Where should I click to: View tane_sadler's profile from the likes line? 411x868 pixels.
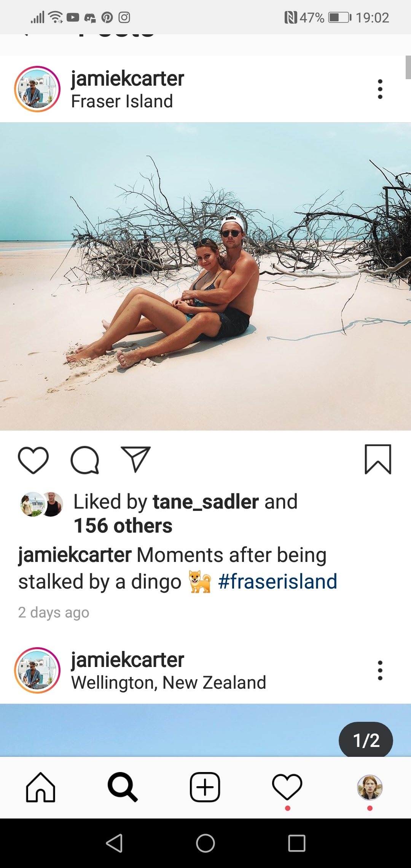coord(206,502)
